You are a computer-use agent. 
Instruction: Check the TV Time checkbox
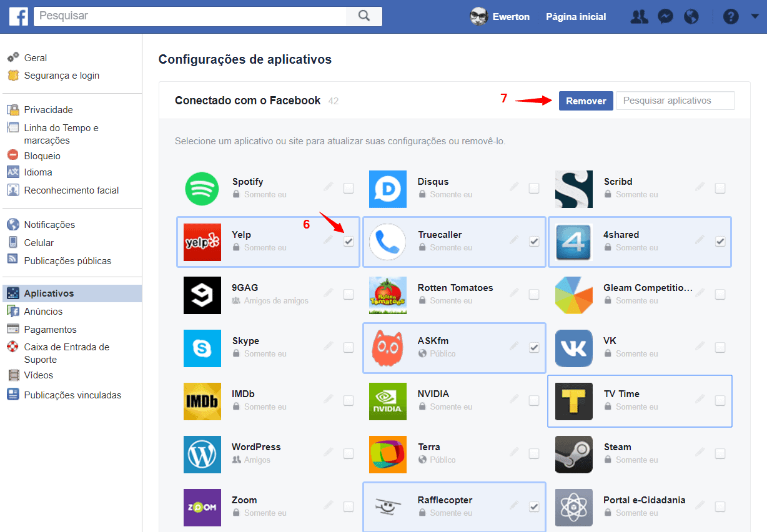point(720,400)
